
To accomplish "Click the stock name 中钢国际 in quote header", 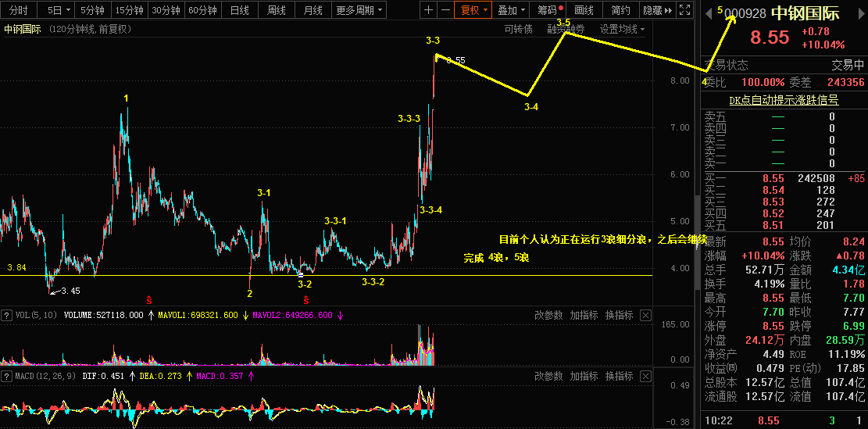I will 805,14.
